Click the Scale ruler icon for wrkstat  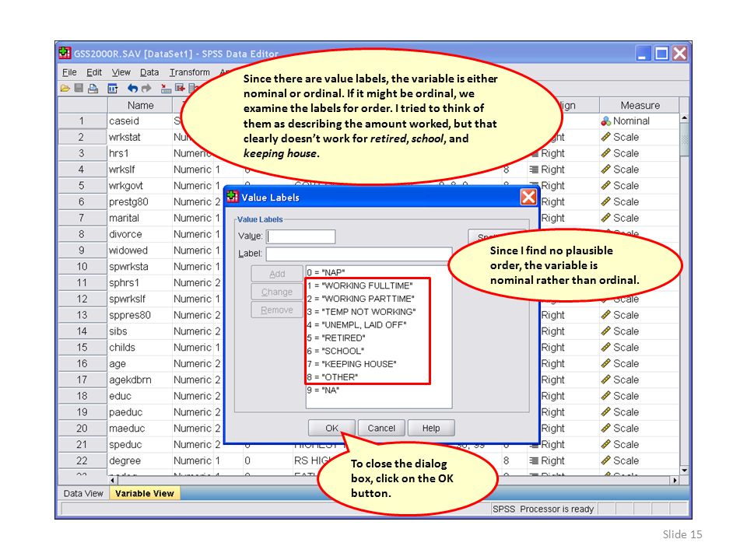pyautogui.click(x=606, y=137)
